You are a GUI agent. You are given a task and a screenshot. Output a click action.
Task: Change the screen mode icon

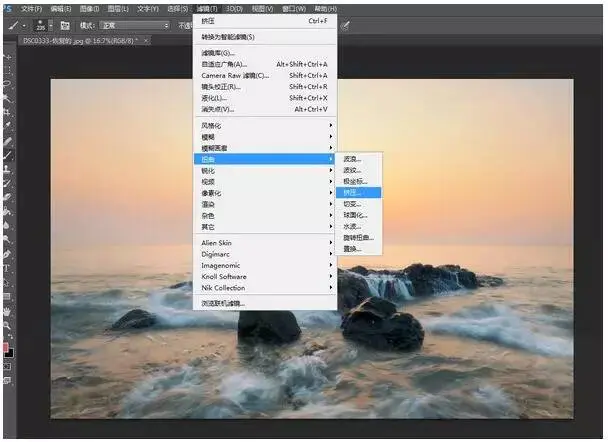7,380
